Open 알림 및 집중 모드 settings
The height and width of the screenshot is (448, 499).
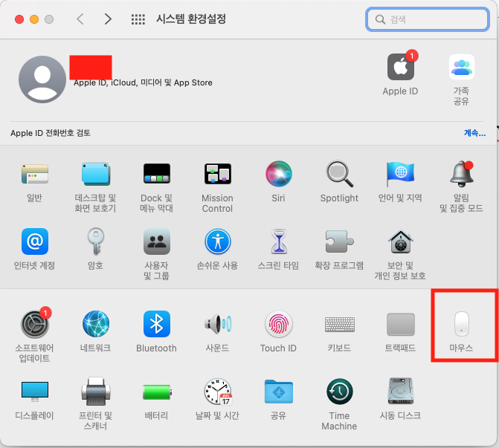pyautogui.click(x=462, y=174)
